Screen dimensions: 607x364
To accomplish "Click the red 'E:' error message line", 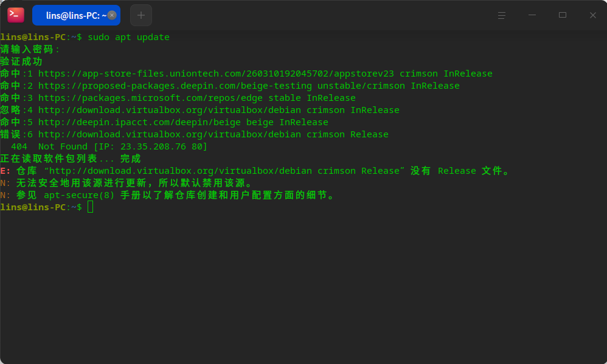I will pyautogui.click(x=255, y=171).
